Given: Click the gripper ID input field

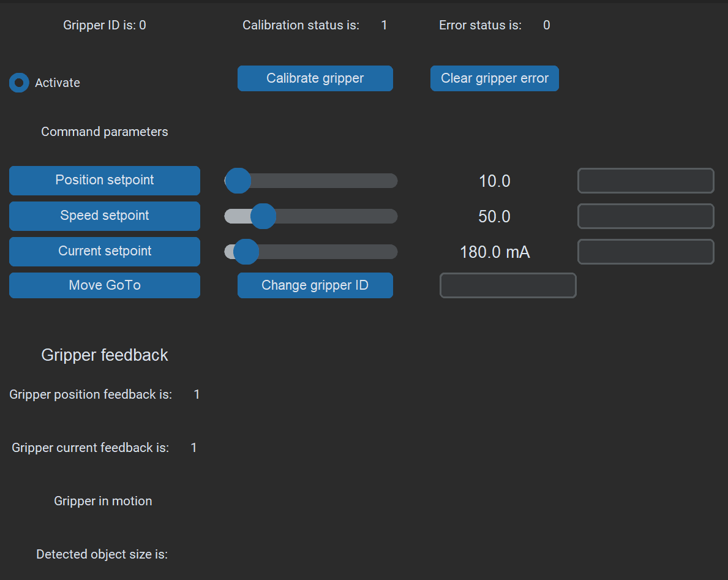Looking at the screenshot, I should point(508,285).
